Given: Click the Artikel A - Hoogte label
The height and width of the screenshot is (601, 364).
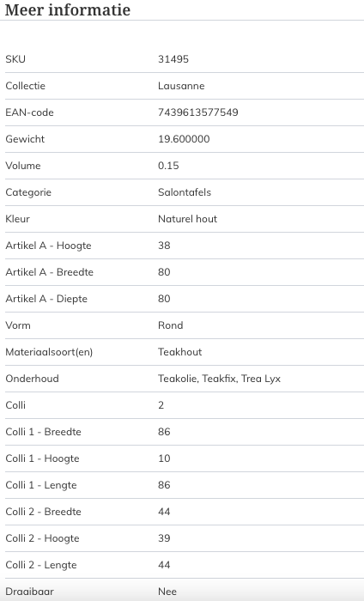Looking at the screenshot, I should pos(48,246).
